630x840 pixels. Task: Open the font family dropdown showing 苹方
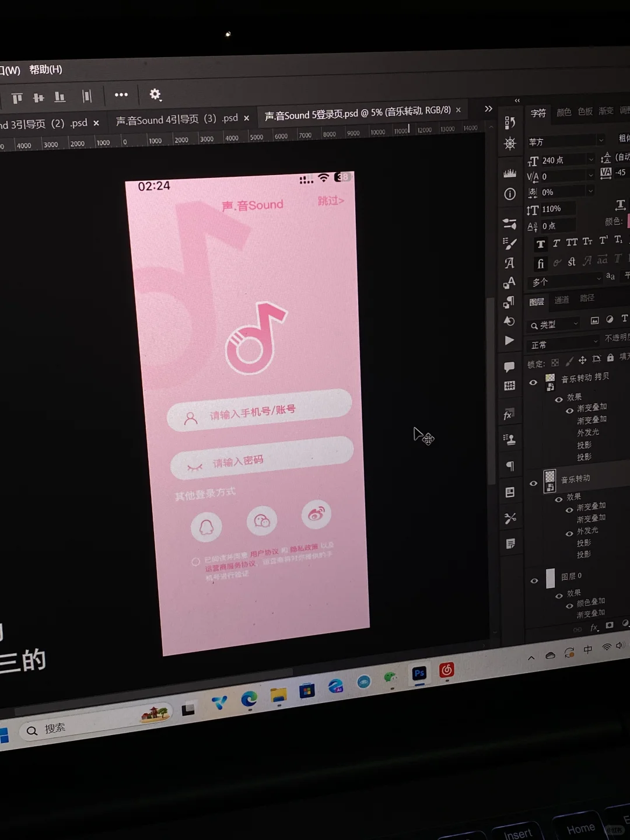563,140
